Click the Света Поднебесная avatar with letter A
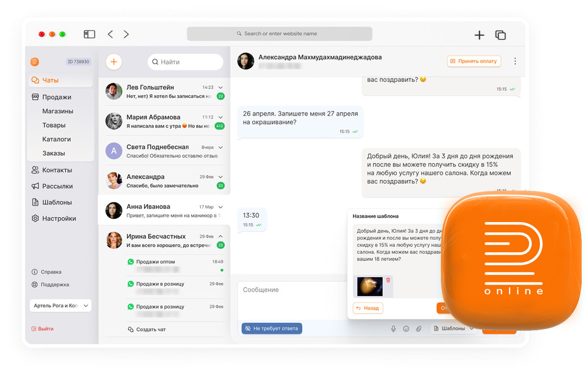 [x=114, y=151]
